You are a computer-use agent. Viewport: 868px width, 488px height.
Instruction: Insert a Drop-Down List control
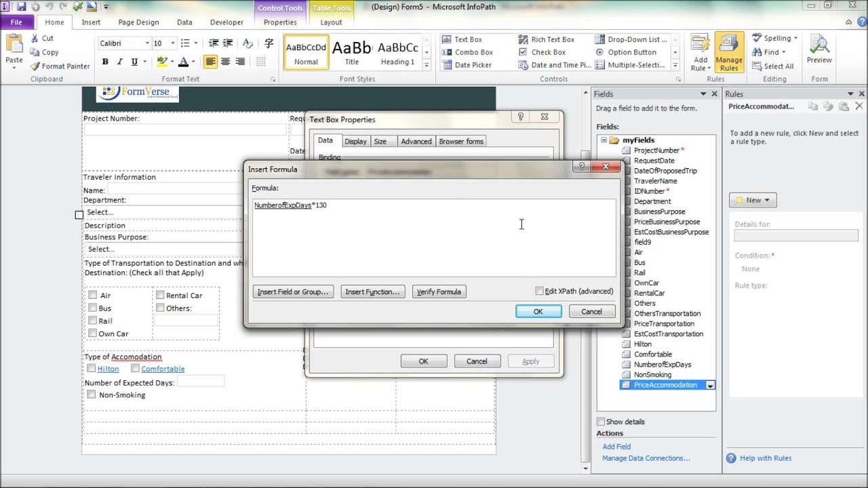click(x=631, y=39)
